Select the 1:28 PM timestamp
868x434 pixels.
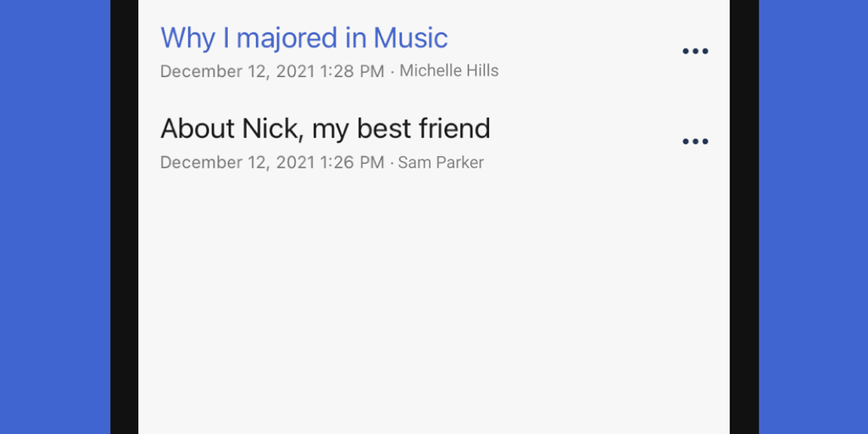(x=353, y=71)
